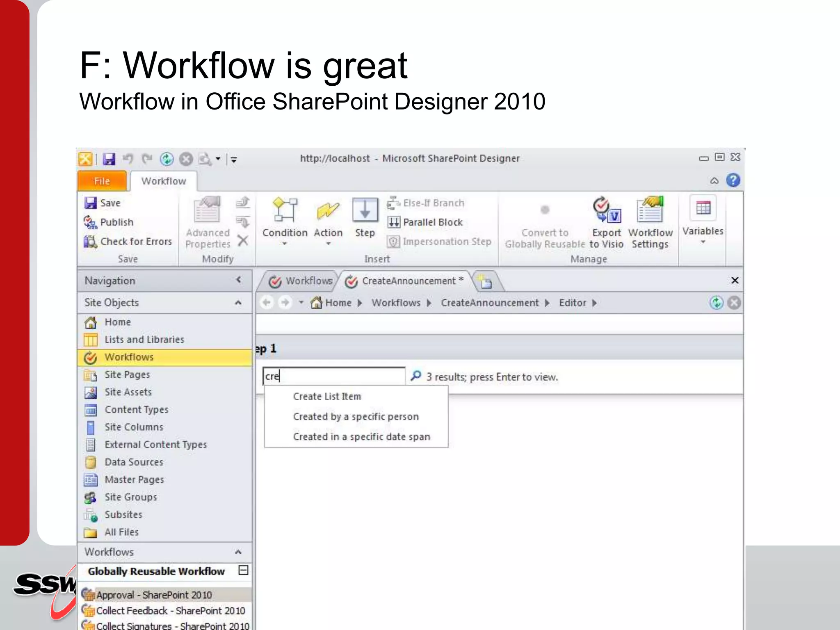This screenshot has width=840, height=630.
Task: Click Publish in the ribbon
Action: 109,222
